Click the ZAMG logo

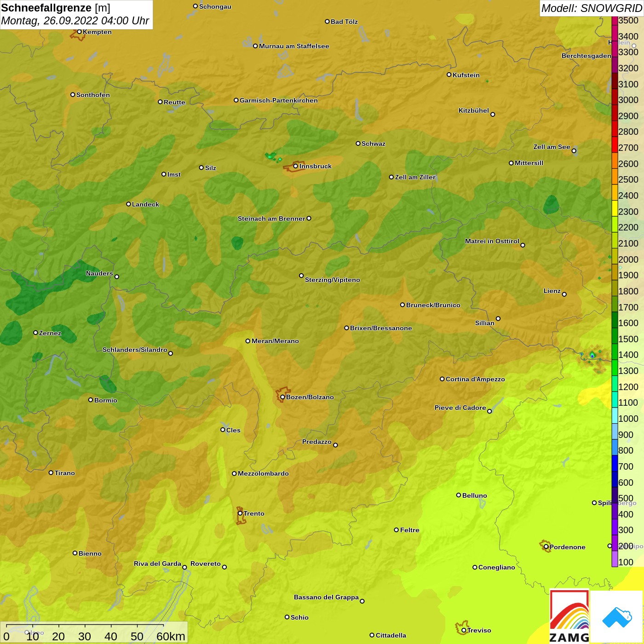(x=569, y=616)
